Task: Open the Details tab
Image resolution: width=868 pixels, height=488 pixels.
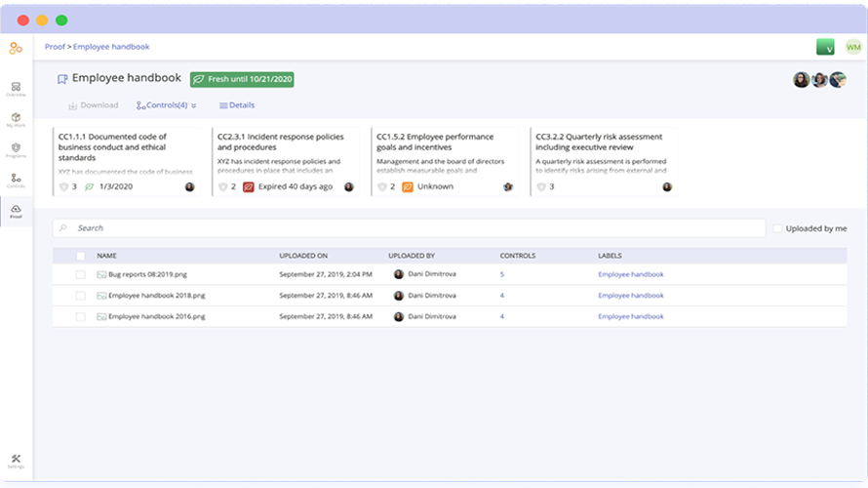Action: pos(237,105)
